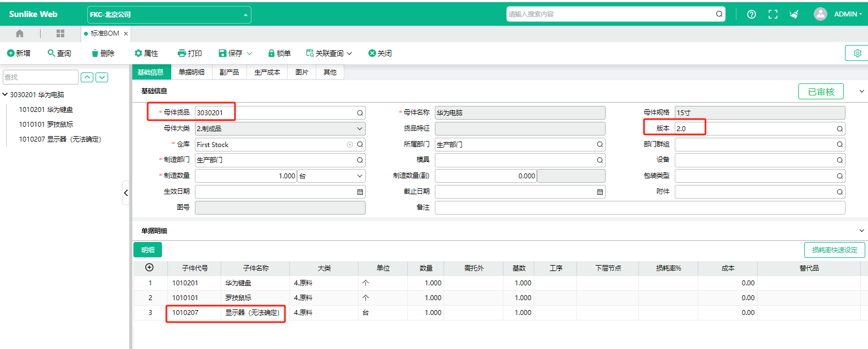Open the ADMIN user menu

(x=838, y=14)
